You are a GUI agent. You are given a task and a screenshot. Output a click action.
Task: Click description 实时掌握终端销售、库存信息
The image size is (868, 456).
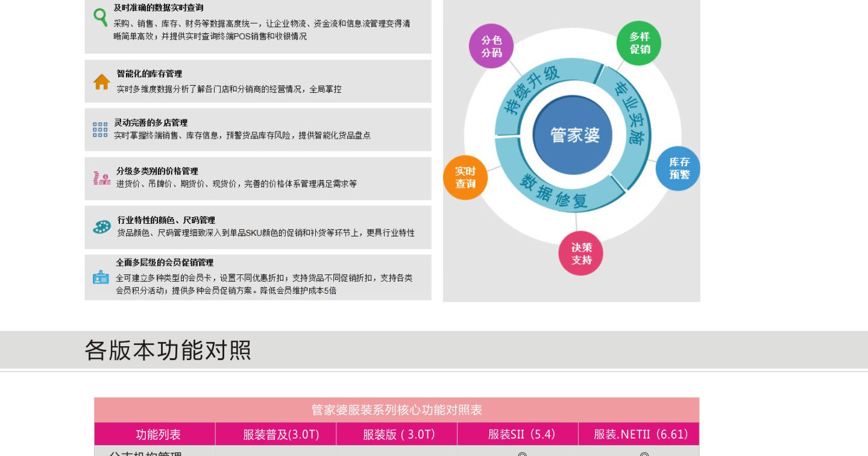[242, 136]
